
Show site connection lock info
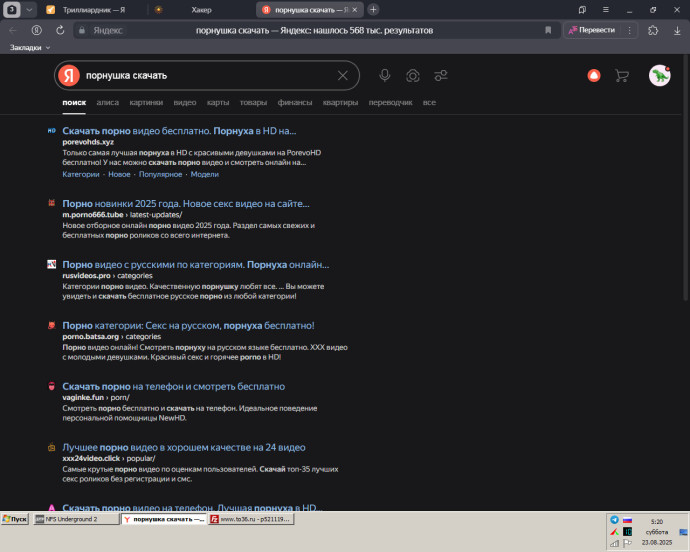82,30
